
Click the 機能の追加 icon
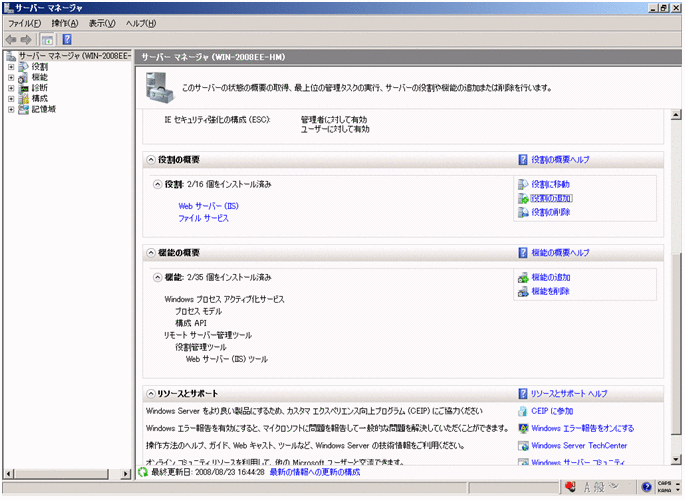pyautogui.click(x=523, y=278)
